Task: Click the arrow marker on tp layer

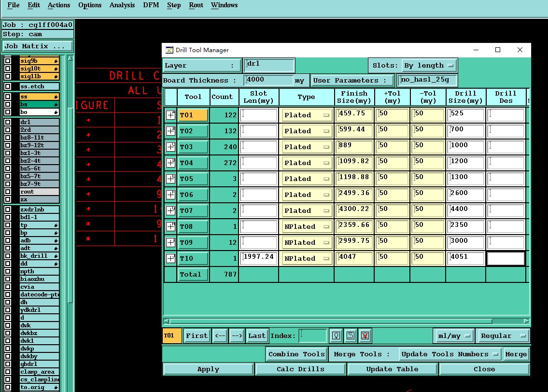Action: (56, 225)
